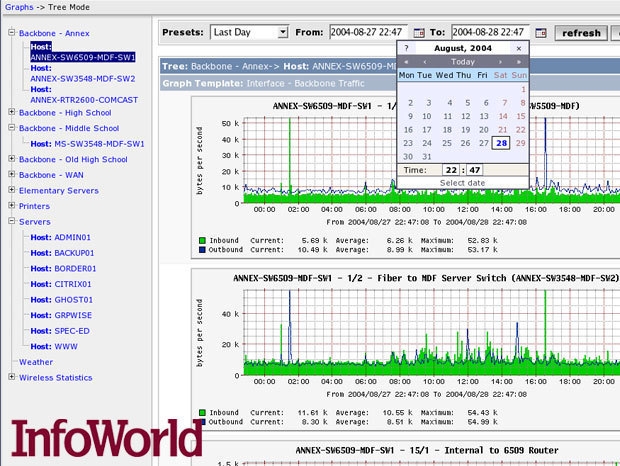The image size is (620, 466).
Task: Go to next month using single-right arrow
Action: 502,61
